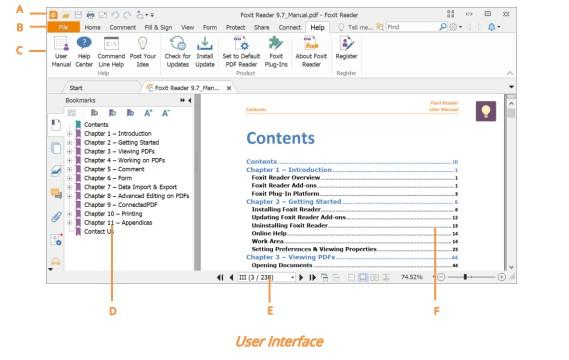Click the search magnifier icon beside Find
569x360 pixels.
[443, 27]
